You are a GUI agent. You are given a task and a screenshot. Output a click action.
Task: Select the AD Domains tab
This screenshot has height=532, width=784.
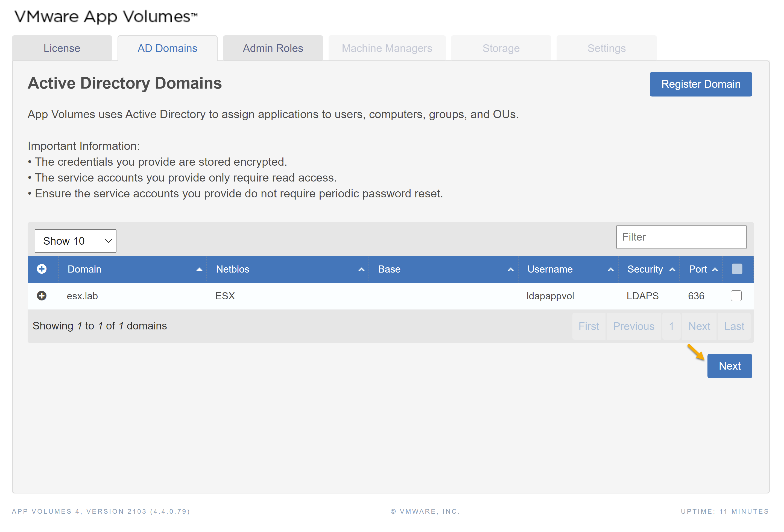point(168,48)
